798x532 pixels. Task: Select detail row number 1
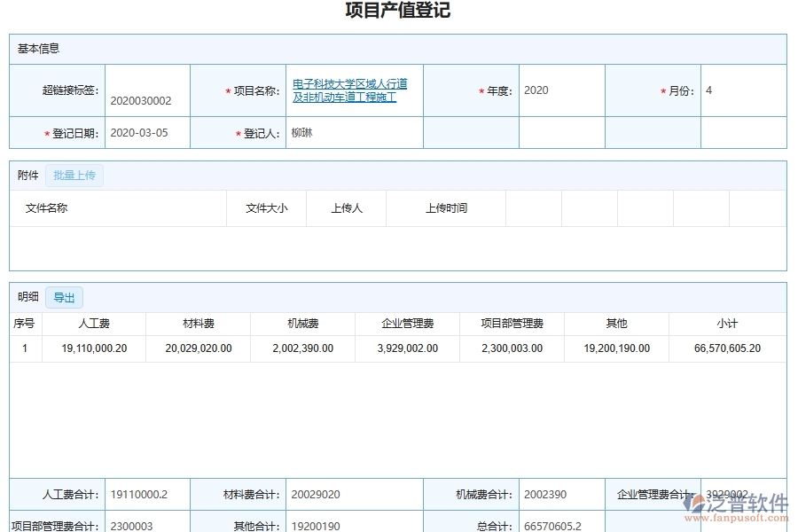click(25, 348)
